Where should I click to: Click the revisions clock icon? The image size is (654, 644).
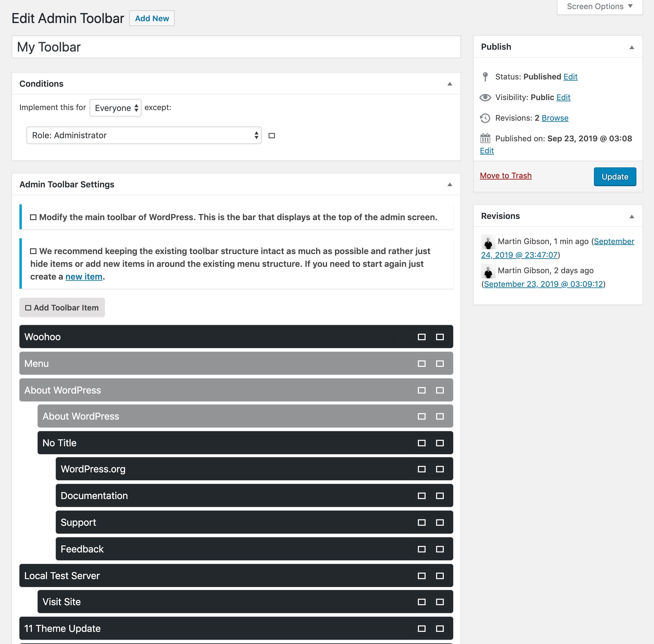point(485,118)
